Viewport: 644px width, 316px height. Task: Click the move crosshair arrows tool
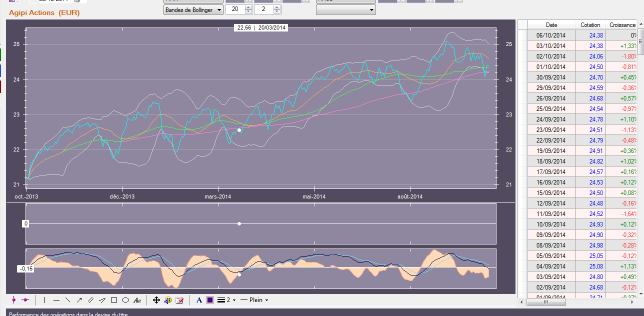[x=156, y=300]
